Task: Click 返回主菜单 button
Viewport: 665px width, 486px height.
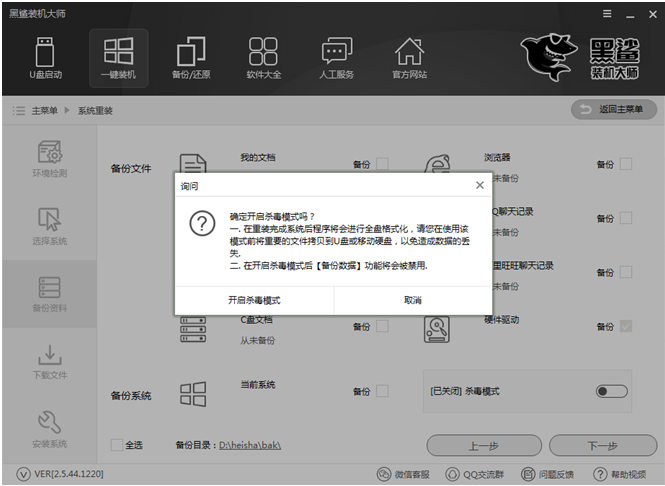Action: (608, 109)
